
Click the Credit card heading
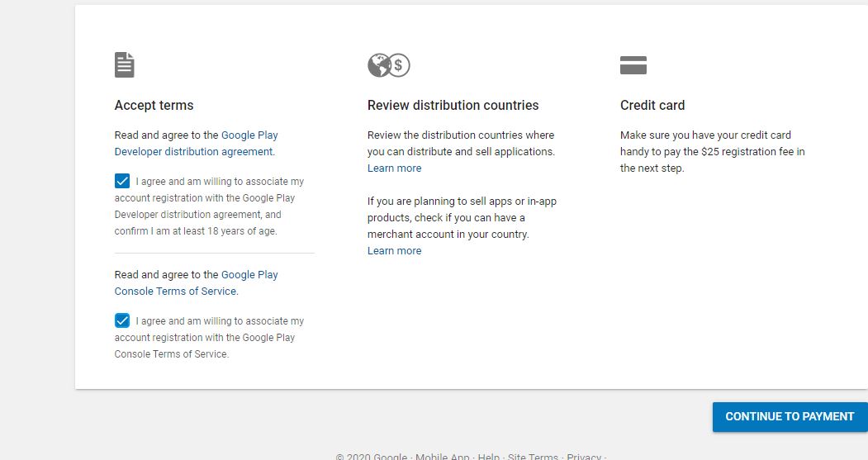(652, 105)
